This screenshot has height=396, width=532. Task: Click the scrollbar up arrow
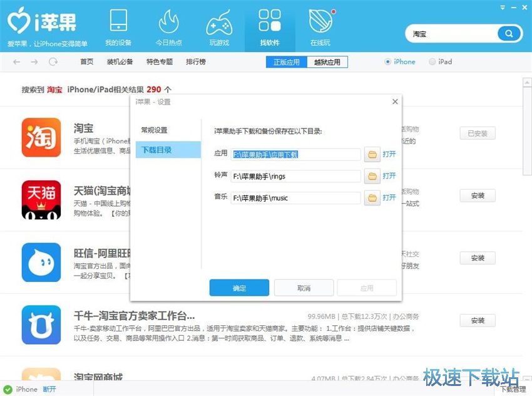click(527, 82)
